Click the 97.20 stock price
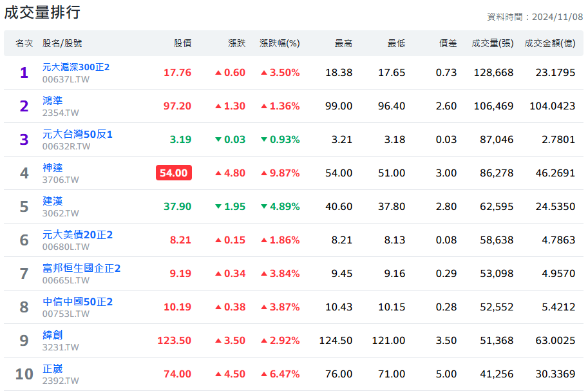 coord(177,106)
